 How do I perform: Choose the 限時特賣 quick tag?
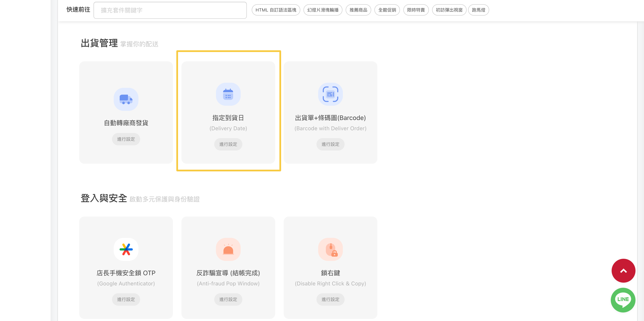click(415, 10)
